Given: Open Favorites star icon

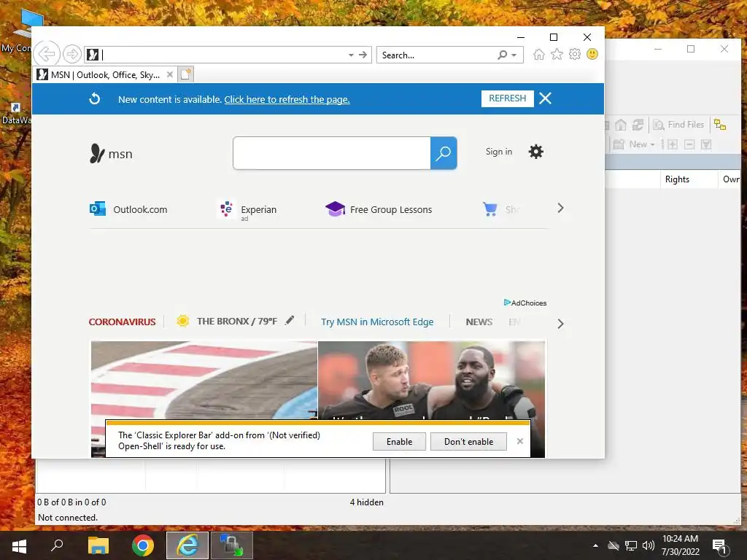Looking at the screenshot, I should tap(557, 54).
